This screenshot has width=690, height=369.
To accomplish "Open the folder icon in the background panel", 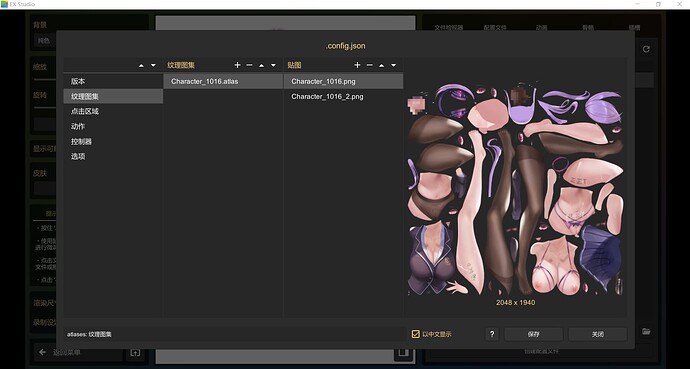I will [x=646, y=331].
